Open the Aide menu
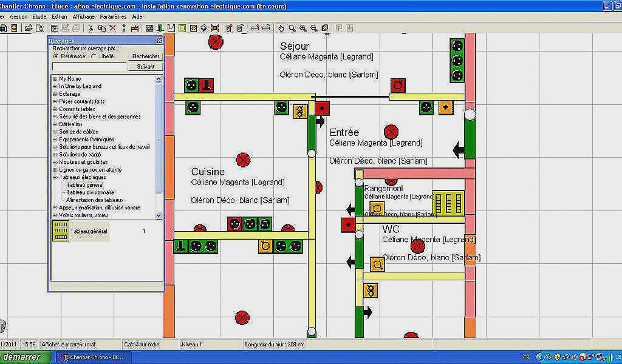The height and width of the screenshot is (364, 622). point(137,16)
